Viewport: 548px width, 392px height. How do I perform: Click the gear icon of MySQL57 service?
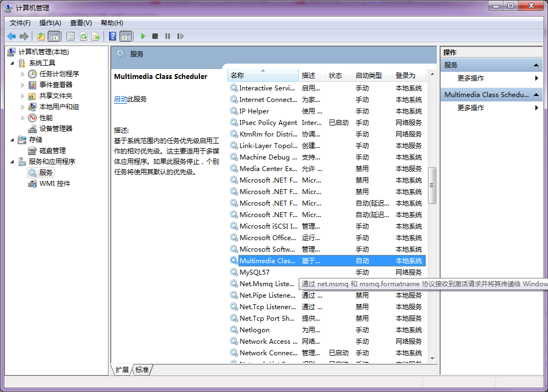[233, 272]
